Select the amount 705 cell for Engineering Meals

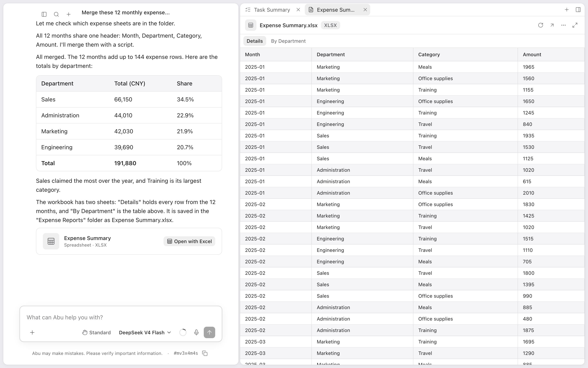[551, 262]
